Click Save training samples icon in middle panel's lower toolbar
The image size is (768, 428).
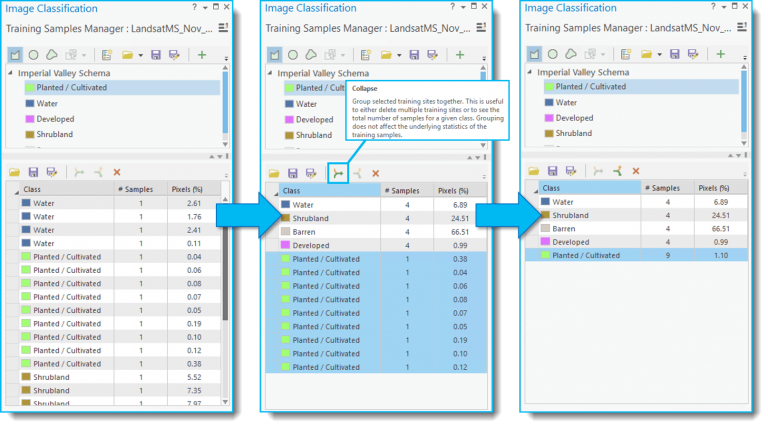(x=292, y=173)
